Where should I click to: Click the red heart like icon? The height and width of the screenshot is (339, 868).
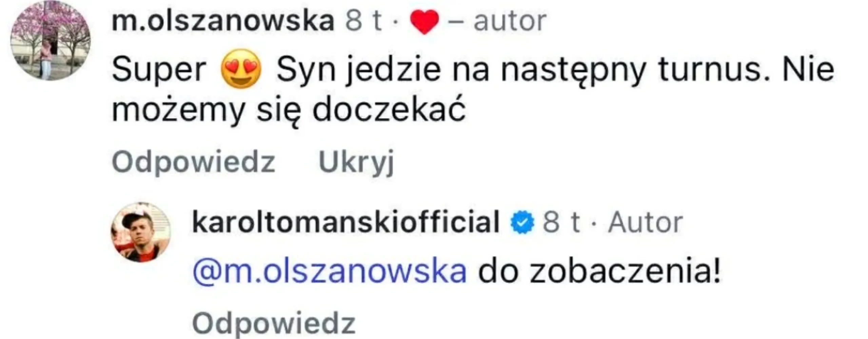[x=424, y=22]
